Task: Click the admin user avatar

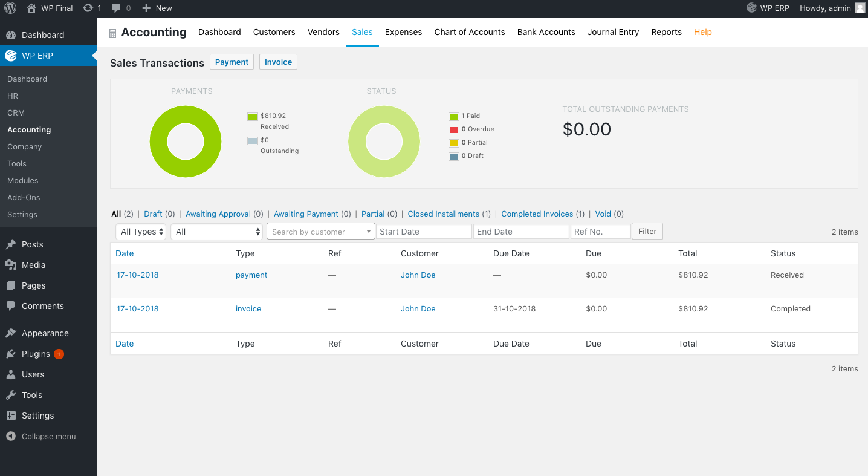Action: point(860,8)
